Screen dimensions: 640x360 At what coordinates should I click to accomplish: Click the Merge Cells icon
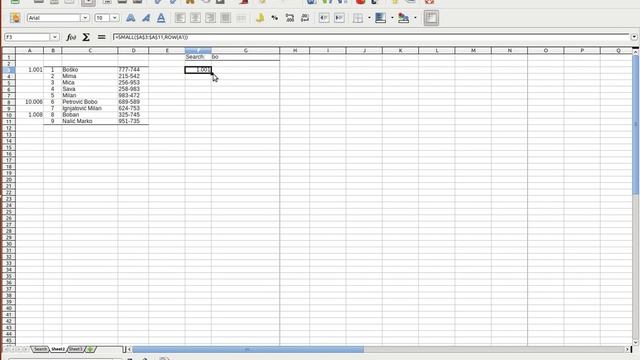pos(241,18)
